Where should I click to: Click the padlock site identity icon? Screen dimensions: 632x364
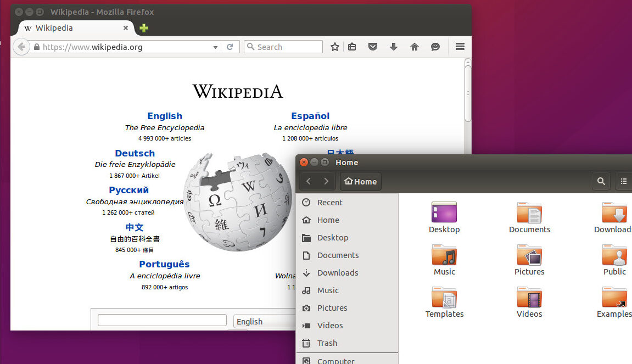pos(37,47)
